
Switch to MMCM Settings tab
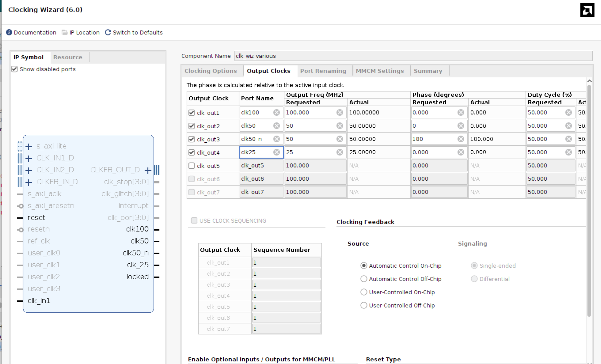click(x=380, y=71)
